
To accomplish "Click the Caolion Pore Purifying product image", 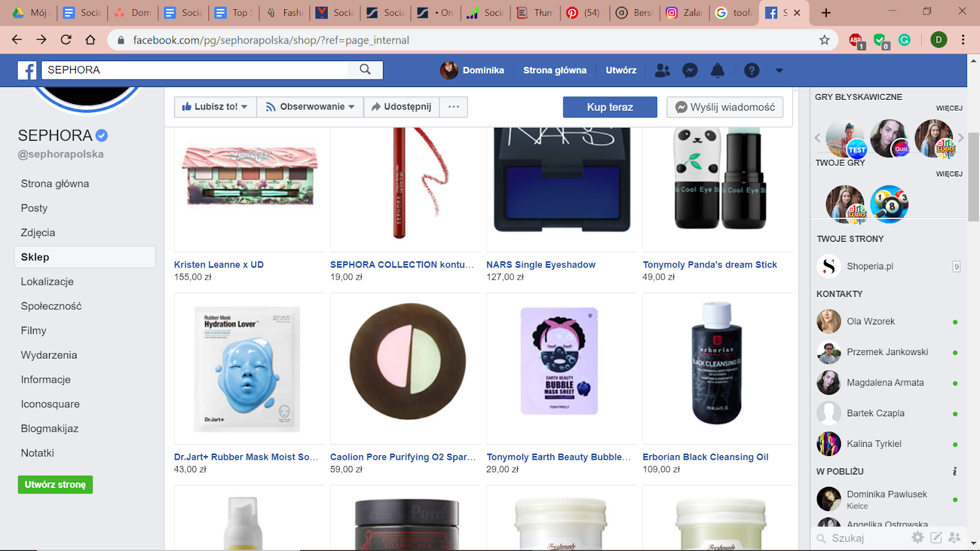I will click(405, 369).
